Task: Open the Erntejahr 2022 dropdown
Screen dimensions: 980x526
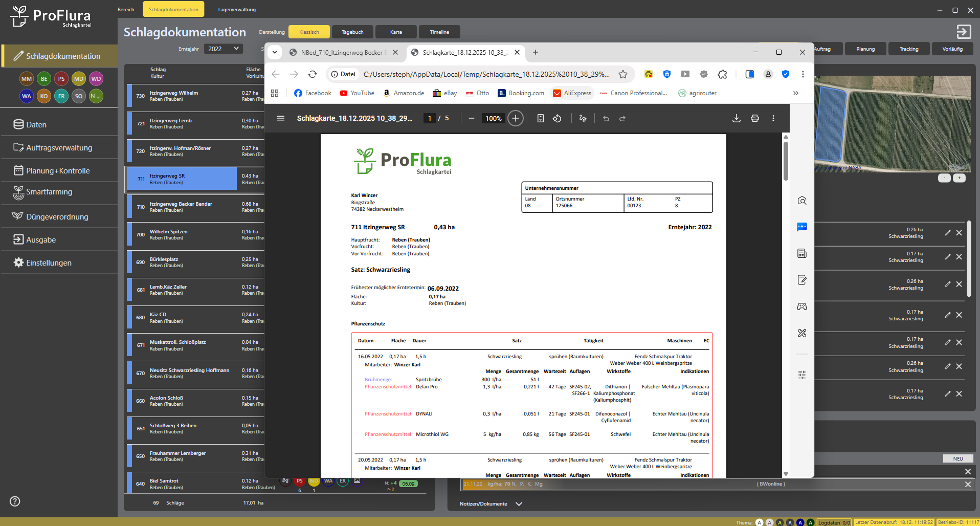Action: [x=223, y=49]
